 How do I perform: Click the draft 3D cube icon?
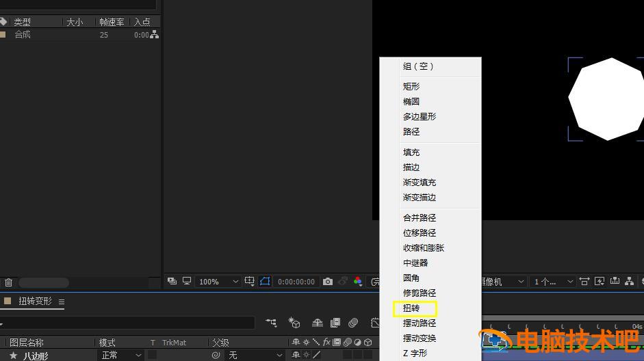[294, 323]
